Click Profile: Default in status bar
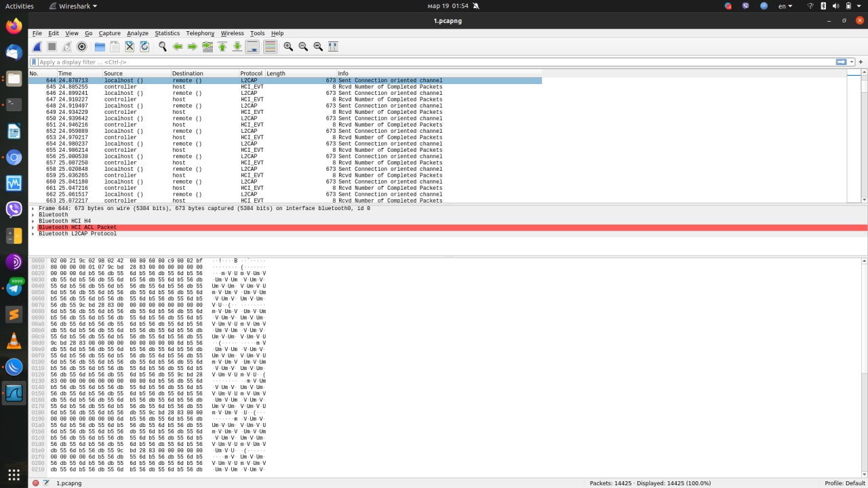The image size is (868, 488). click(845, 483)
